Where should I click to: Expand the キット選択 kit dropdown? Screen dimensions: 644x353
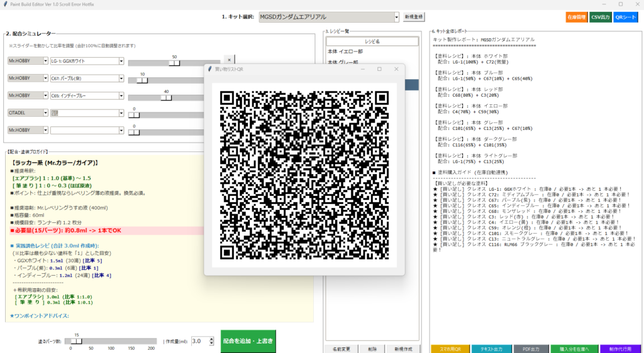396,18
